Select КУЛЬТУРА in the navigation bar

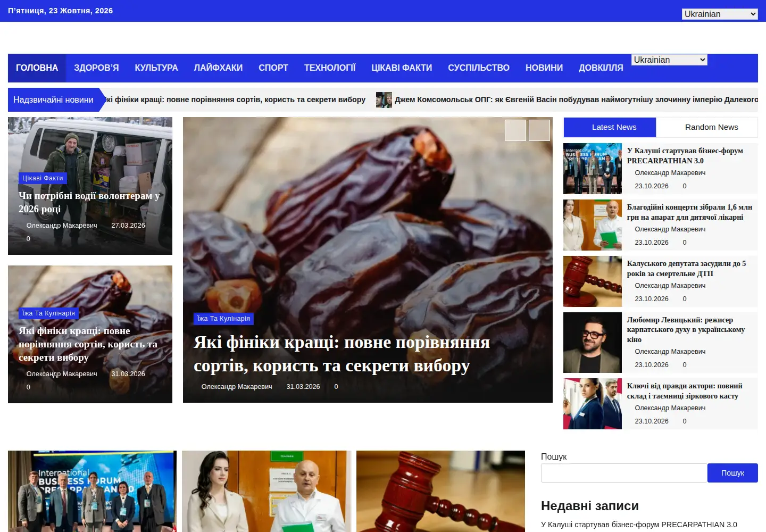pos(156,68)
